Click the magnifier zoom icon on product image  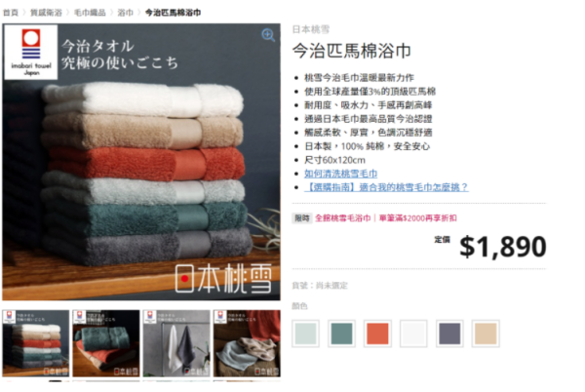click(x=268, y=35)
